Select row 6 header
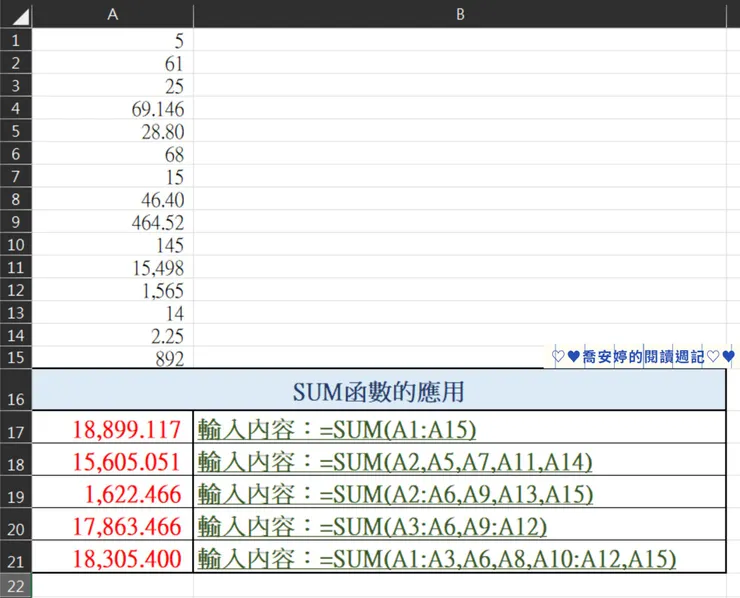Image resolution: width=740 pixels, height=598 pixels. point(16,153)
